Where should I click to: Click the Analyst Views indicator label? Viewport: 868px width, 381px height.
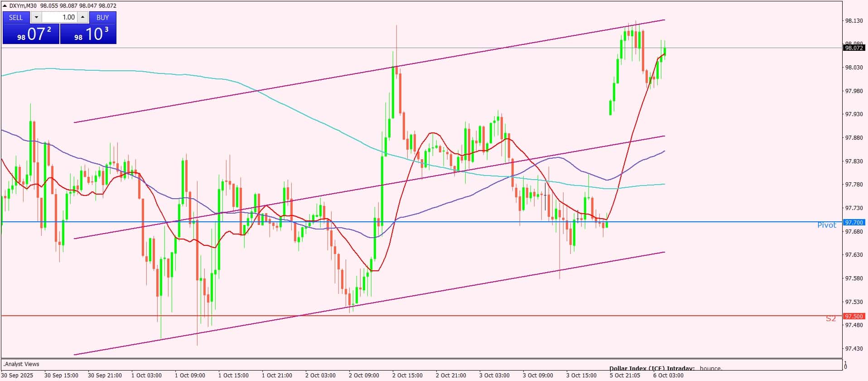point(21,364)
